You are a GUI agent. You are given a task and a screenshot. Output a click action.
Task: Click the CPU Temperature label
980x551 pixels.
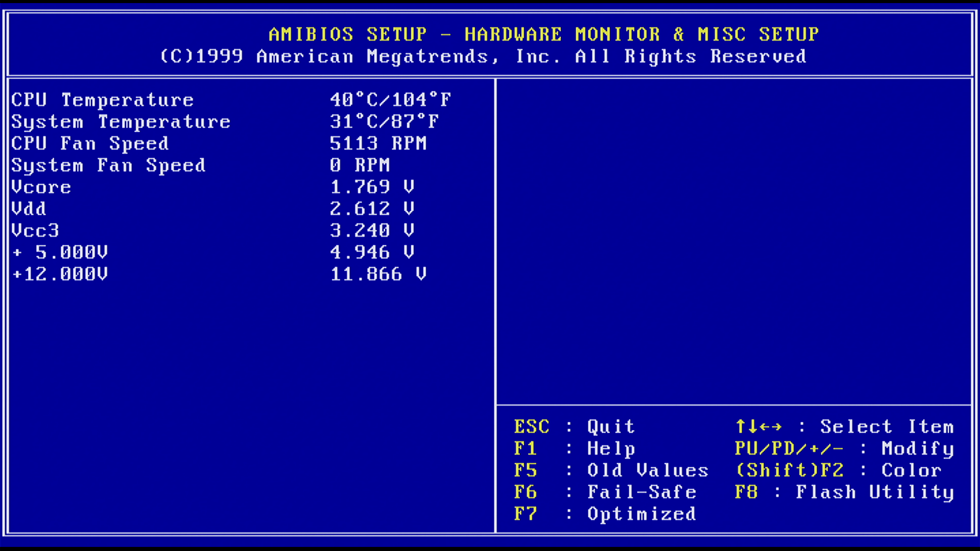pyautogui.click(x=103, y=100)
